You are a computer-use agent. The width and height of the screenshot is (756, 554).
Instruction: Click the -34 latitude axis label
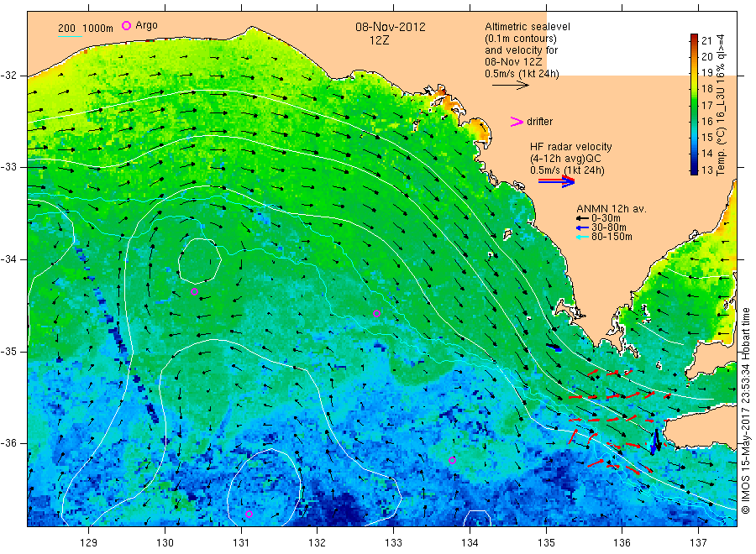(8, 259)
